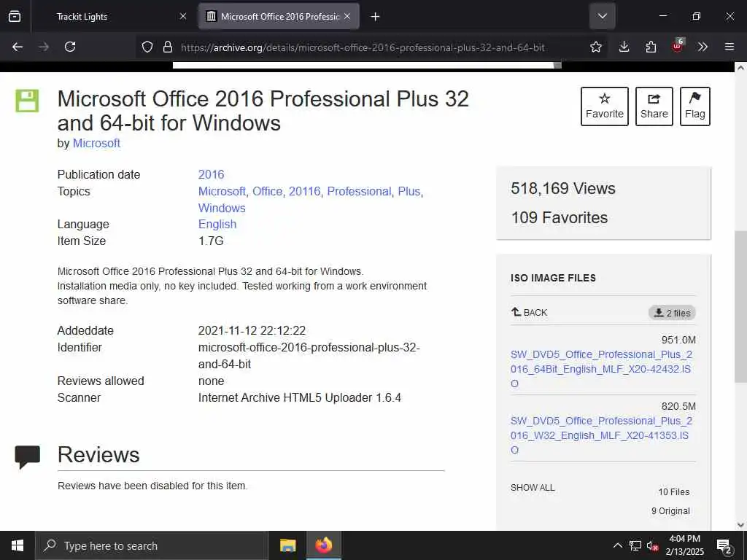Click SHOW ALL files link

point(533,488)
